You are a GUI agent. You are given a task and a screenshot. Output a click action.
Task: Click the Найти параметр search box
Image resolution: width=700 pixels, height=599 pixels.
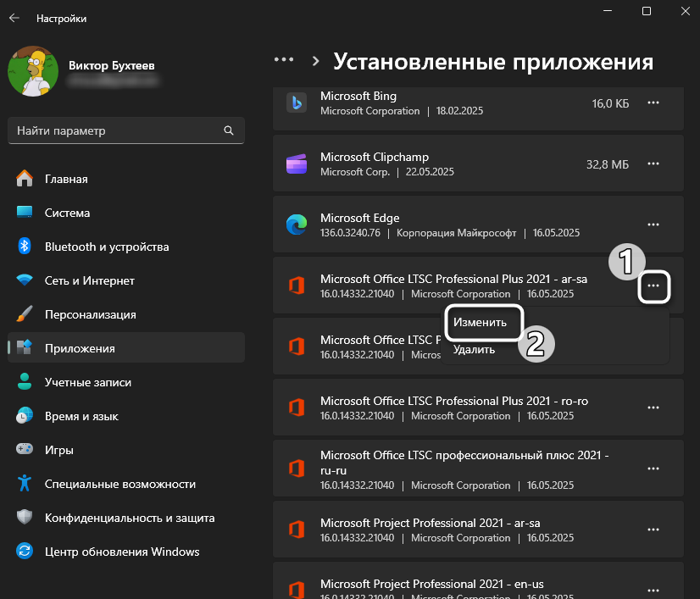[x=126, y=130]
